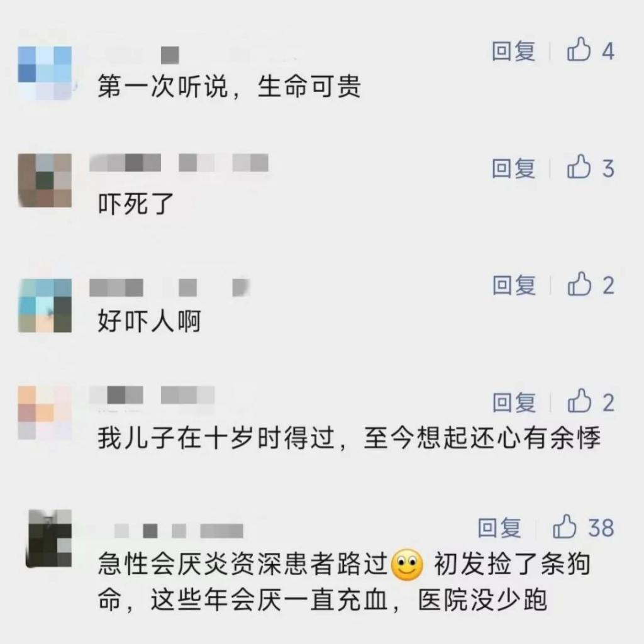
Task: Open the peach avatar of fourth commenter
Action: click(45, 413)
